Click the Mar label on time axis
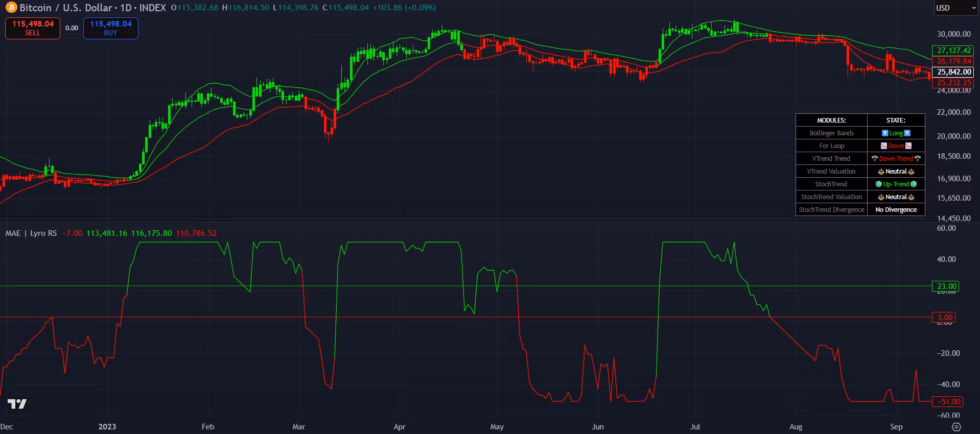This screenshot has height=434, width=980. tap(299, 427)
